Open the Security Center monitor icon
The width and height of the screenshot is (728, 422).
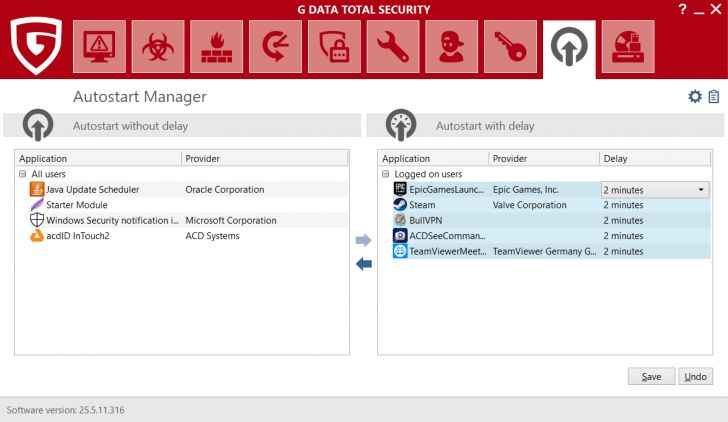point(99,46)
